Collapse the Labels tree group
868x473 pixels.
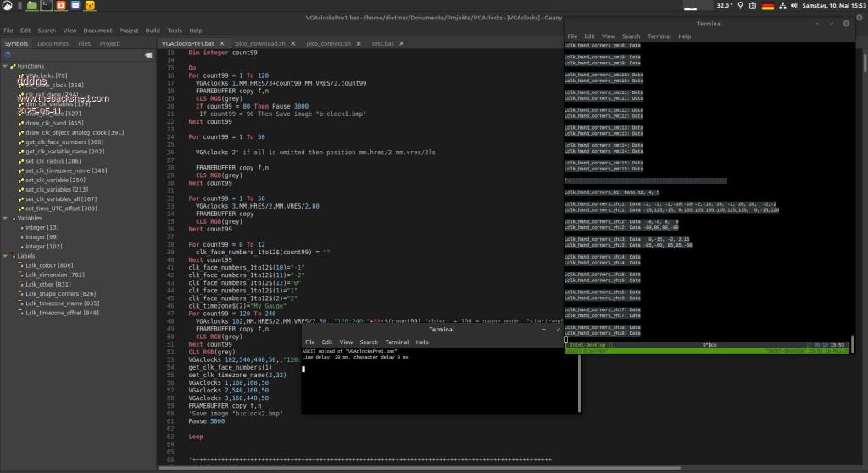(x=6, y=256)
